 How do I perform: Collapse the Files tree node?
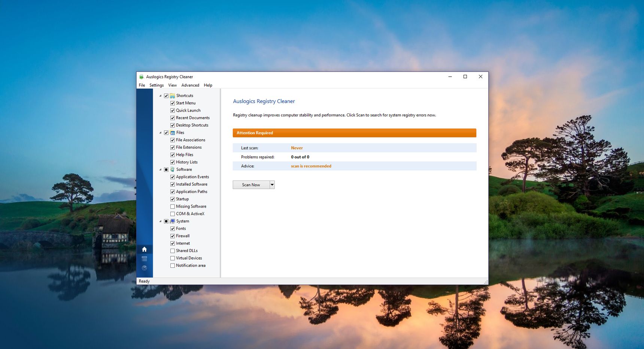(161, 133)
